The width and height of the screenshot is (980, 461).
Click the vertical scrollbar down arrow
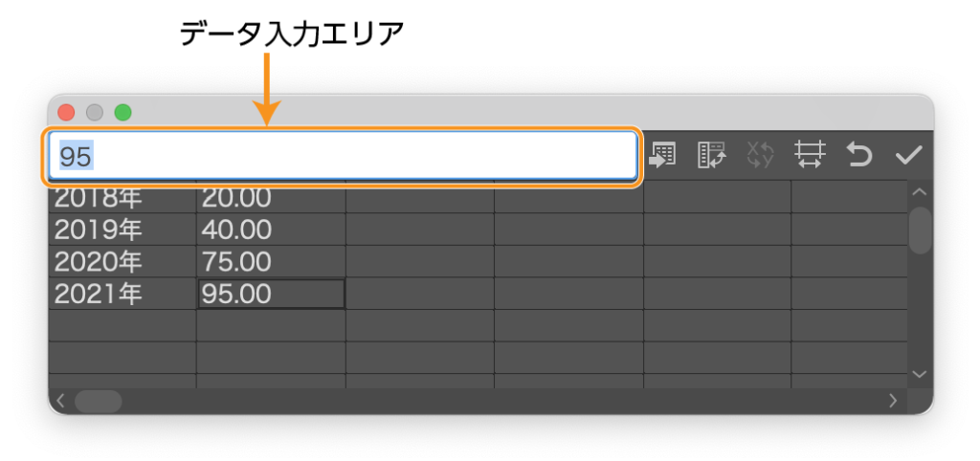tap(920, 374)
